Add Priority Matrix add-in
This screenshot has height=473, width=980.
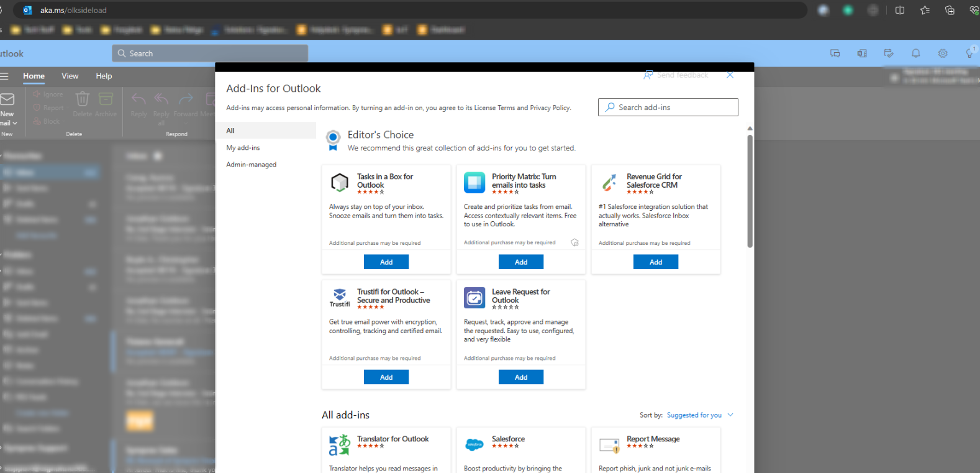pyautogui.click(x=521, y=262)
